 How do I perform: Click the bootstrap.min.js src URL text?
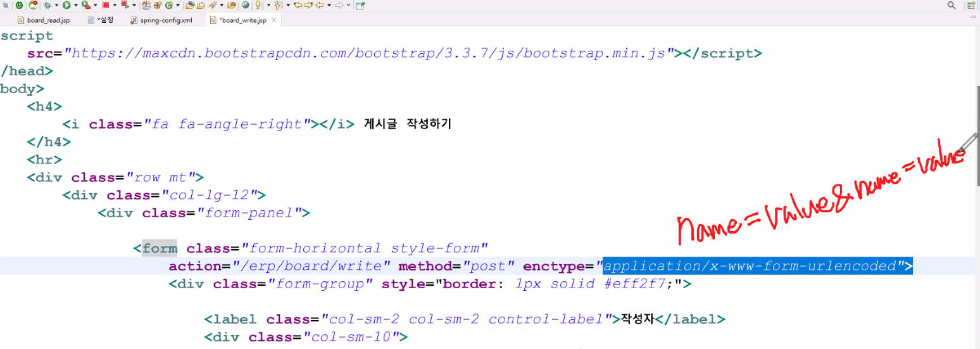click(370, 53)
